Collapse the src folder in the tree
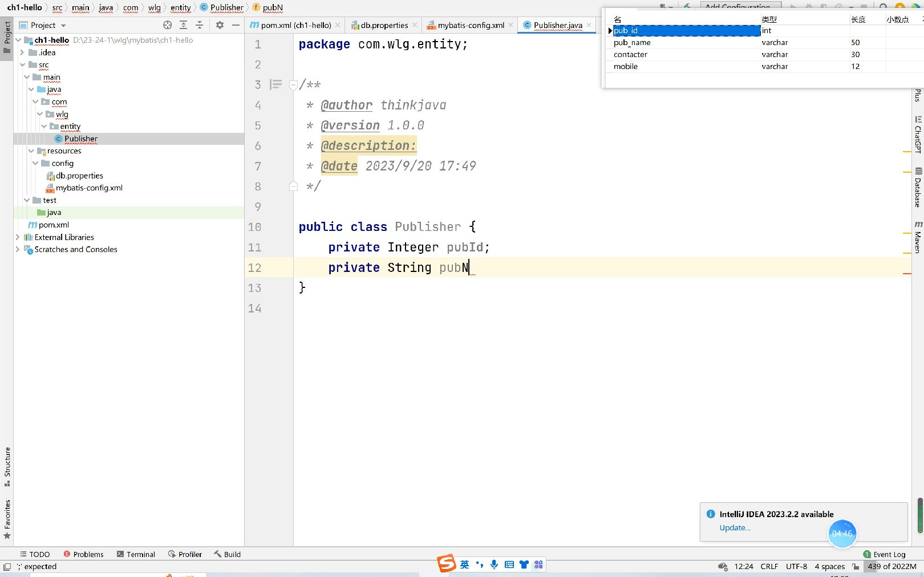 22,65
